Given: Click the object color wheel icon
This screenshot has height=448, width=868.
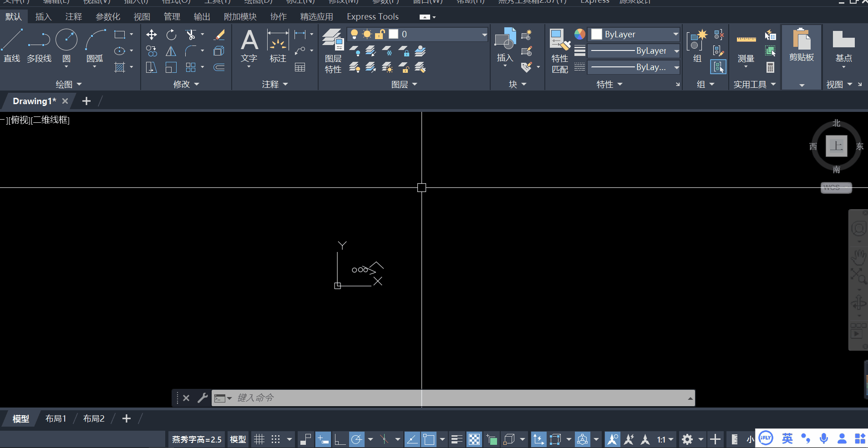Looking at the screenshot, I should (579, 34).
